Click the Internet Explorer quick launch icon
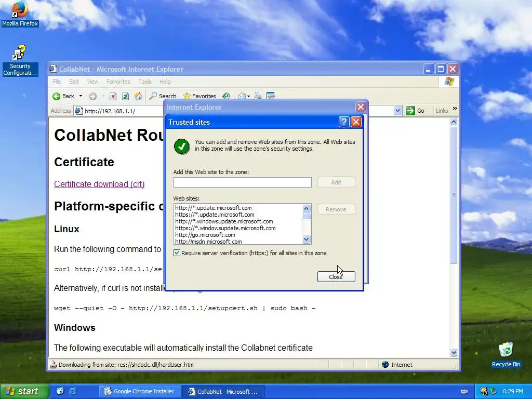The height and width of the screenshot is (399, 532). click(73, 391)
